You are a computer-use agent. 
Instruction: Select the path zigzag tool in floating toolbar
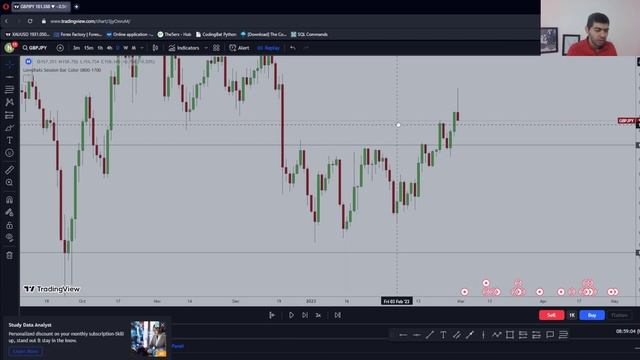(x=496, y=335)
